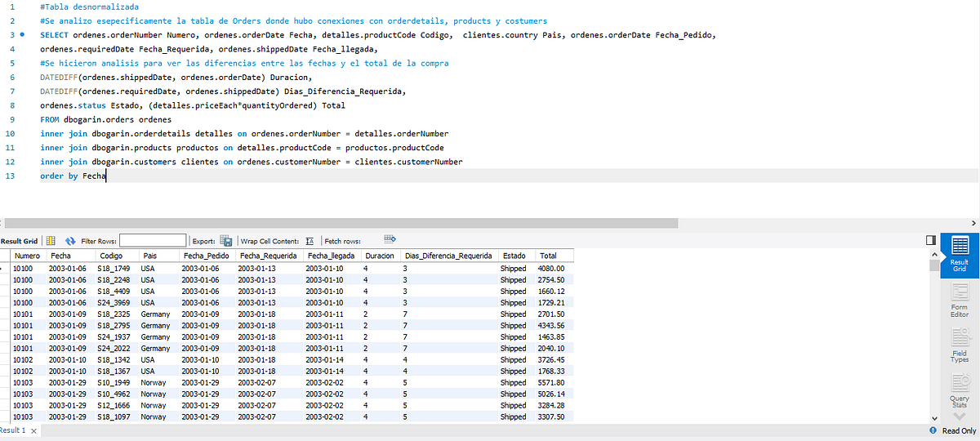Click the cell with code S18_1097

click(x=117, y=416)
